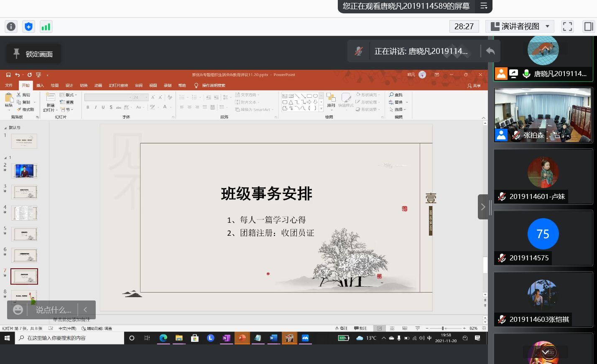Open the emoji picker smiley icon
This screenshot has height=364, width=597.
18,310
